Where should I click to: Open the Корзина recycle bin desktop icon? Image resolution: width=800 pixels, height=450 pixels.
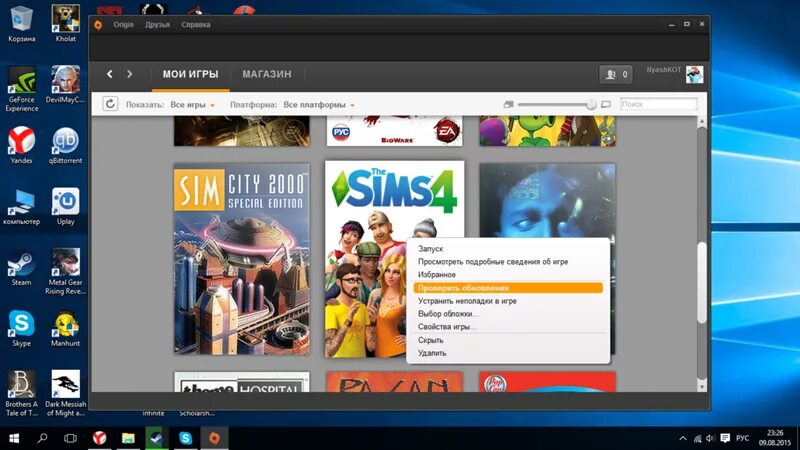(x=21, y=23)
